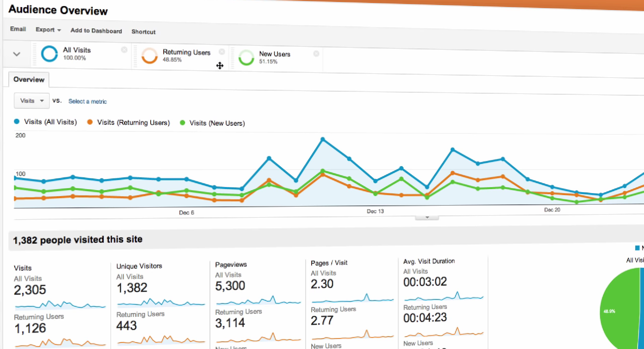The height and width of the screenshot is (349, 644).
Task: Click the Select a metric link
Action: (x=88, y=101)
